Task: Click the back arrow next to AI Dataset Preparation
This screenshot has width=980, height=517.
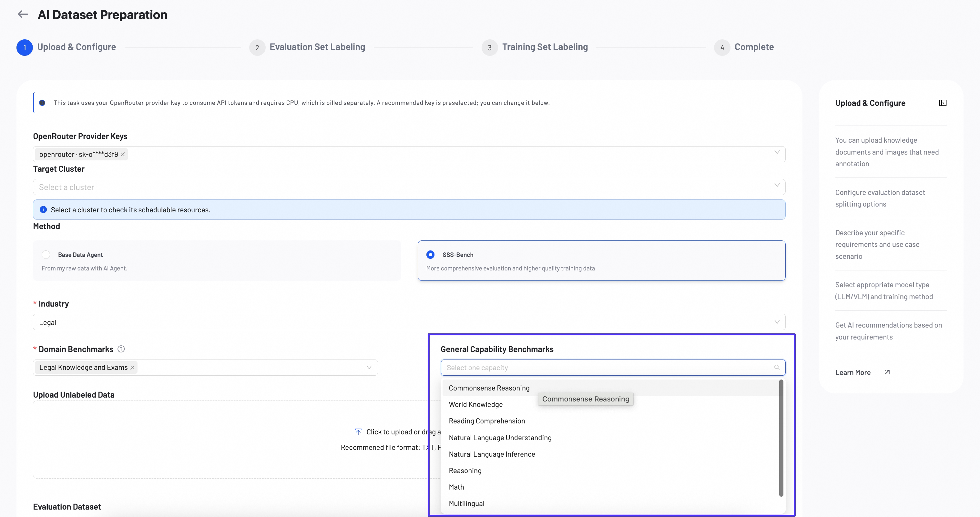Action: click(23, 15)
